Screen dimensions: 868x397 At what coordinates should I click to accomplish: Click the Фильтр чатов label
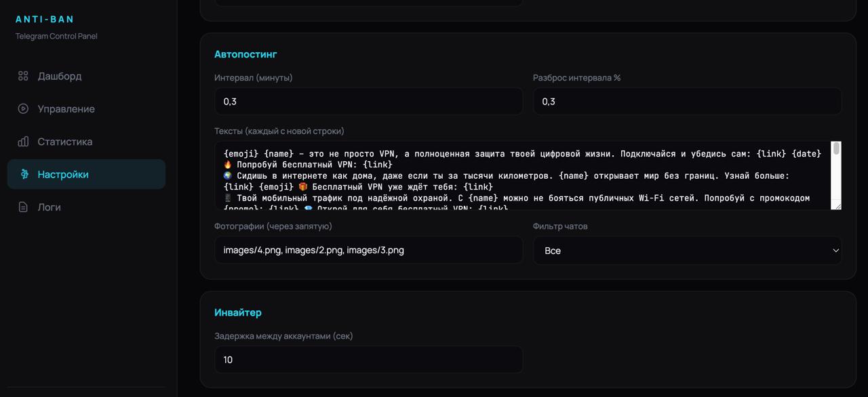pos(560,226)
